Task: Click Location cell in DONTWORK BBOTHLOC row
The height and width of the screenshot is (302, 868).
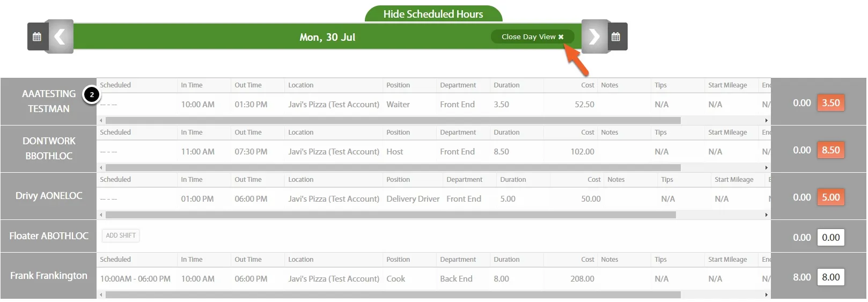Action: [x=333, y=152]
